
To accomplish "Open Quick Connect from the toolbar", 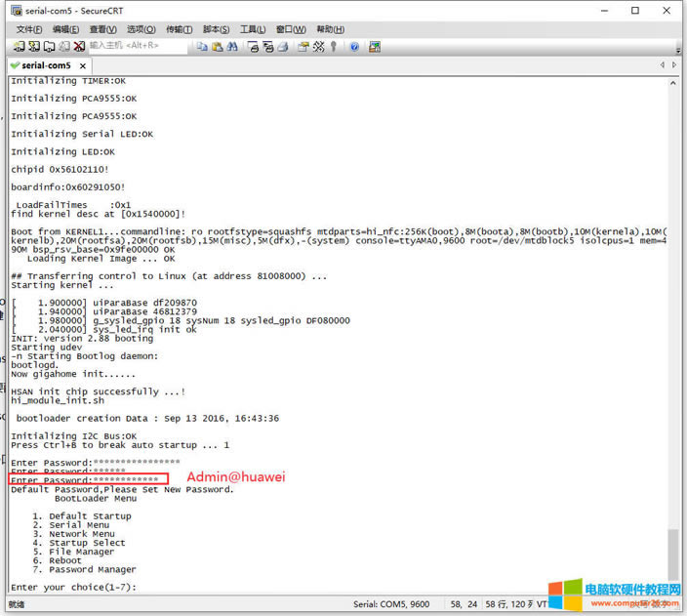I will click(x=35, y=46).
